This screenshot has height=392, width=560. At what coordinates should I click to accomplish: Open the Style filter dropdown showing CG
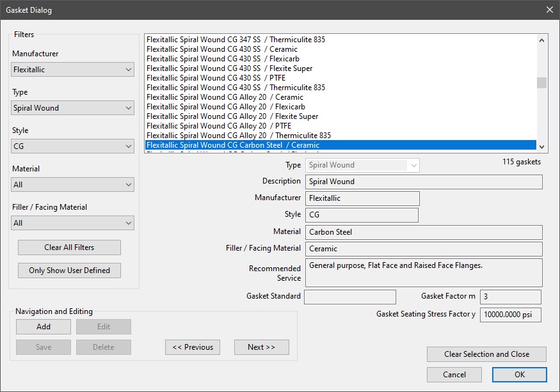tap(72, 146)
